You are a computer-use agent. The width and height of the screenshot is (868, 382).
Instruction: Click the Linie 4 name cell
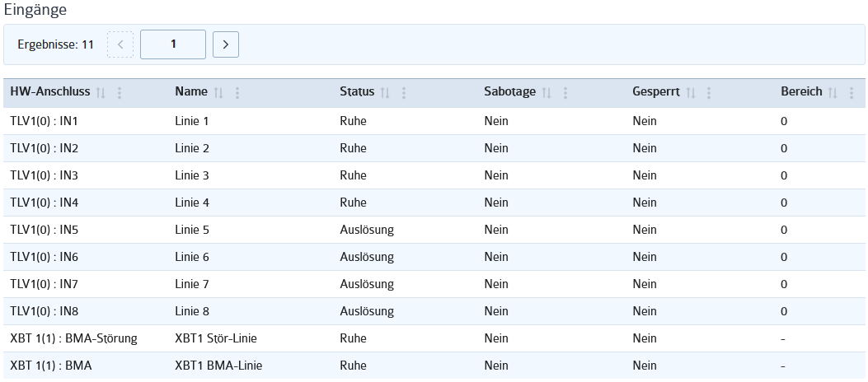pos(191,203)
